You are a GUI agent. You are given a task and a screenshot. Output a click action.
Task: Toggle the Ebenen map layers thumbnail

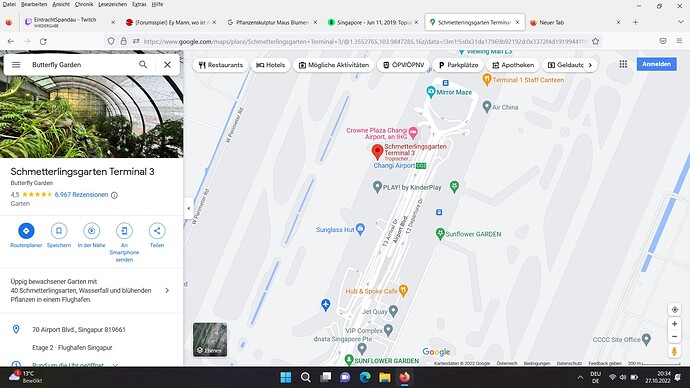(x=210, y=340)
